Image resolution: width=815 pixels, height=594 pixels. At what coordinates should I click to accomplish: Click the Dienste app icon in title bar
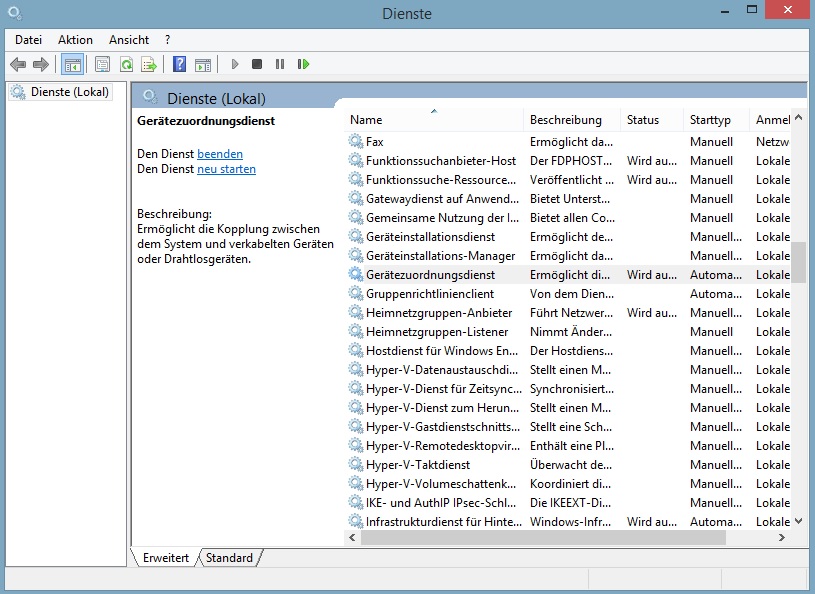click(15, 12)
